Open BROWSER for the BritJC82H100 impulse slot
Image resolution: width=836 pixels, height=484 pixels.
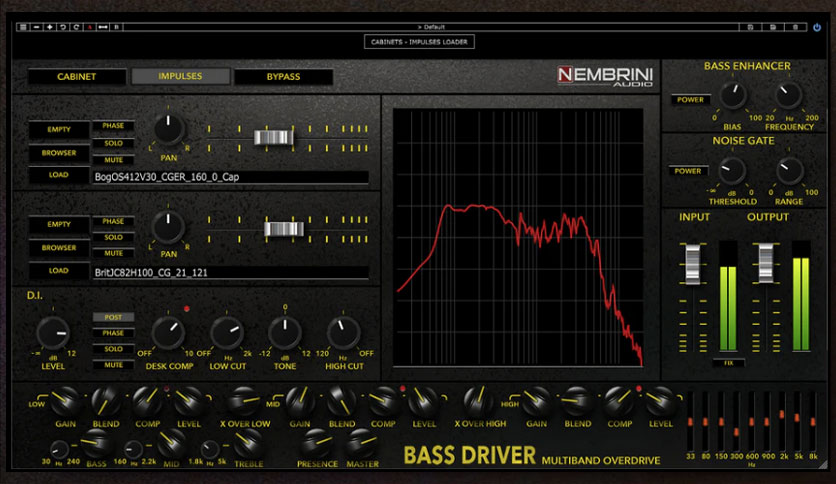click(x=59, y=248)
